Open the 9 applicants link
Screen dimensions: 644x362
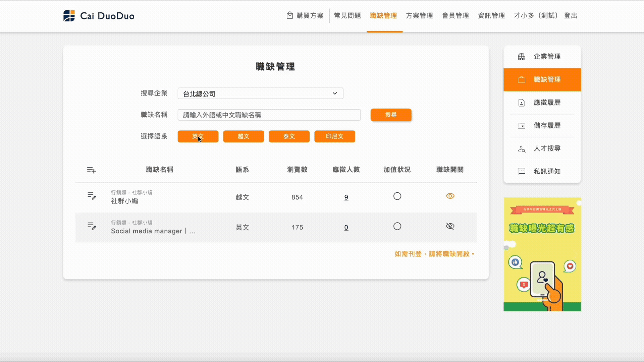pyautogui.click(x=346, y=197)
